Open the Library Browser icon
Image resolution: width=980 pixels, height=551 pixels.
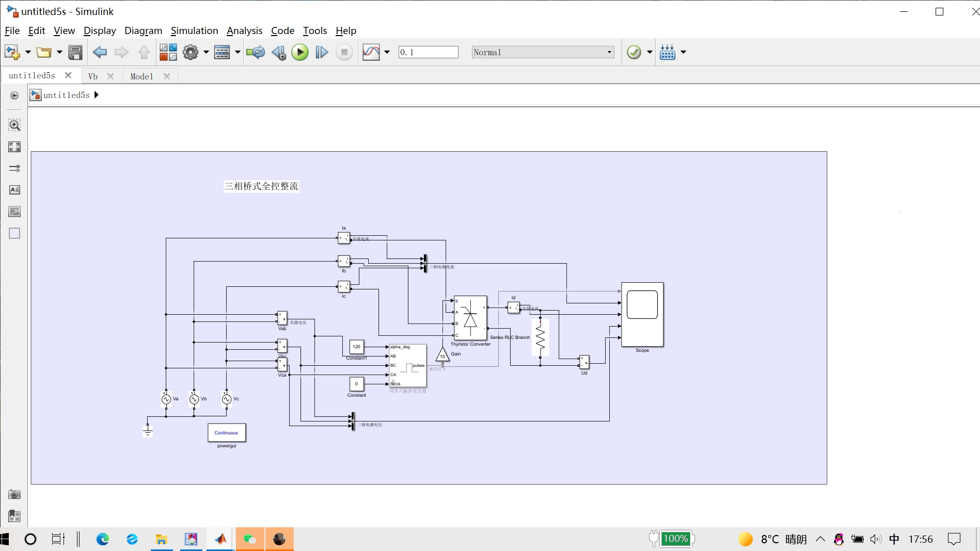click(x=168, y=52)
